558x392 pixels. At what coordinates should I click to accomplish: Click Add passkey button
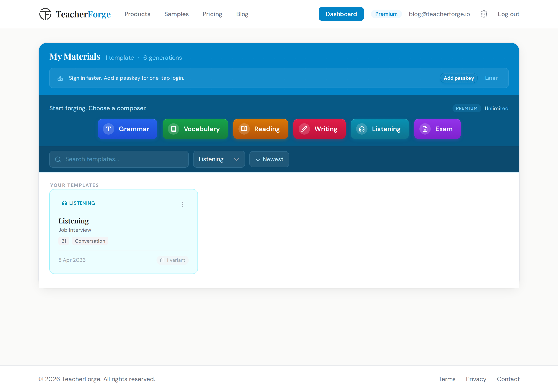pyautogui.click(x=459, y=78)
